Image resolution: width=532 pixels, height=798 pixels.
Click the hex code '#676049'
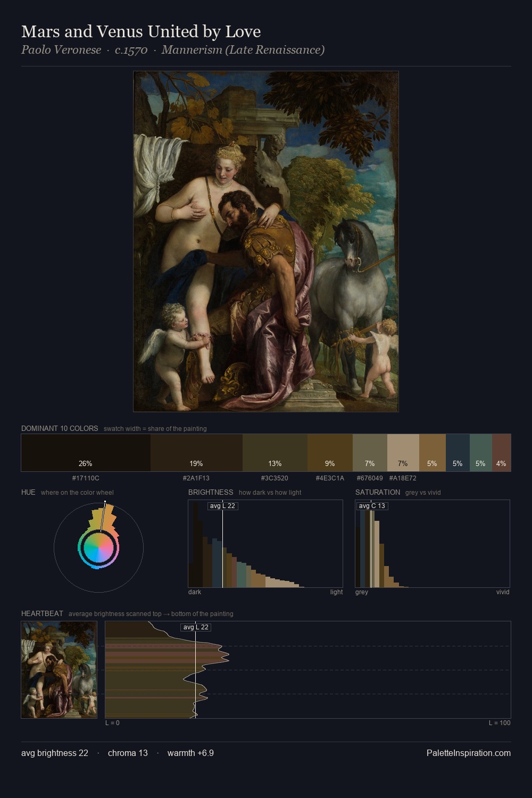coord(370,478)
